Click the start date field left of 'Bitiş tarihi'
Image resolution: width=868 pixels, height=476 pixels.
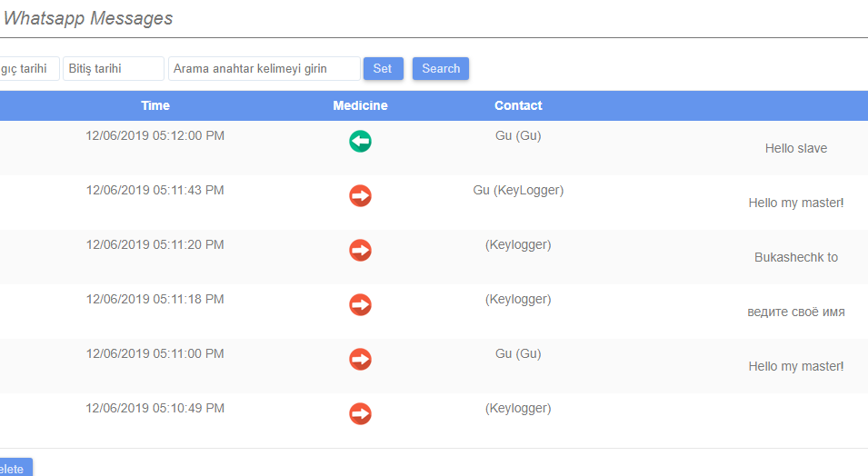coord(29,69)
